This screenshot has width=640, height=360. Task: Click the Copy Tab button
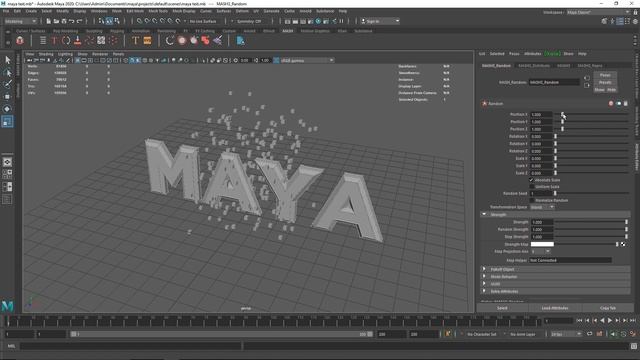coord(608,308)
